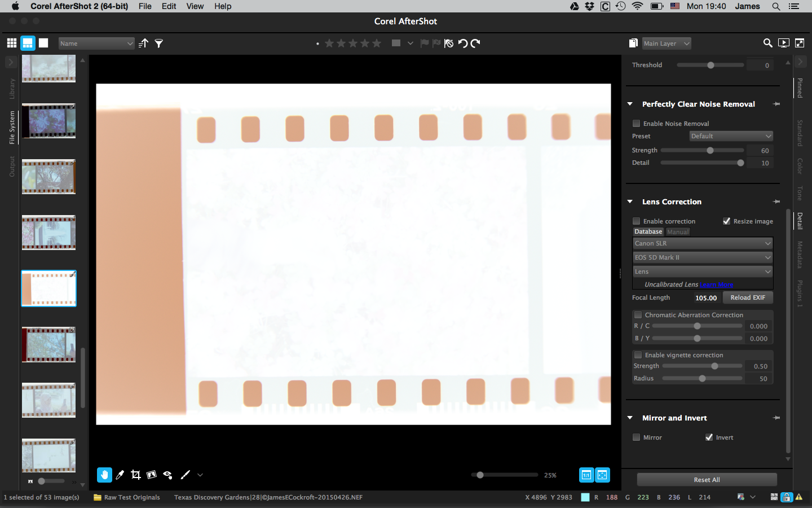Click the Reset All button

(707, 480)
